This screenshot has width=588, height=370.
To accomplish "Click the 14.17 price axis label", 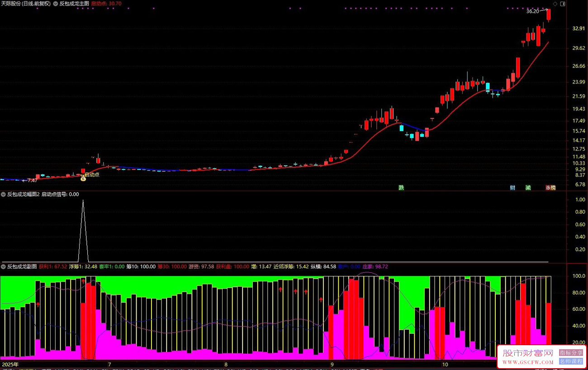I will [579, 141].
